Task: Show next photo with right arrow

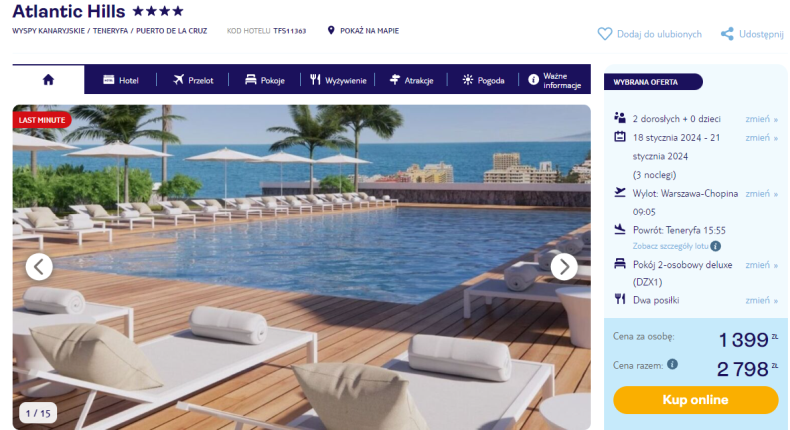Action: pos(564,267)
